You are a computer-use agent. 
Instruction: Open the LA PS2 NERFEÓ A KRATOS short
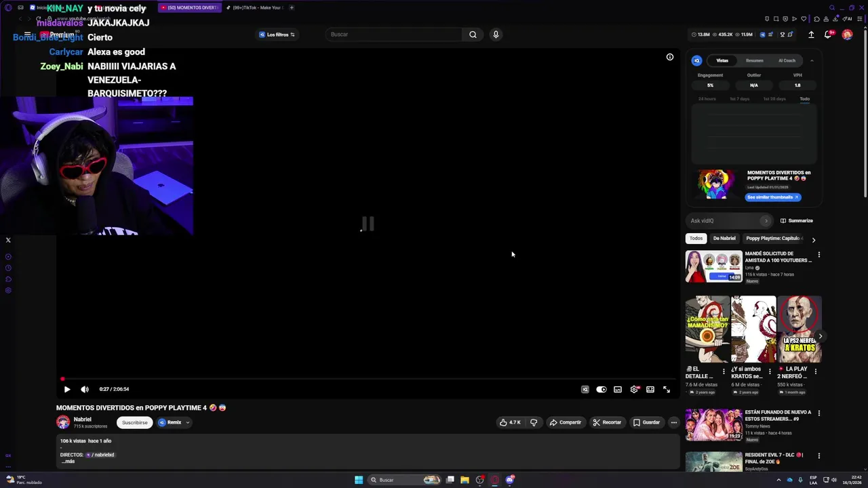pyautogui.click(x=800, y=329)
